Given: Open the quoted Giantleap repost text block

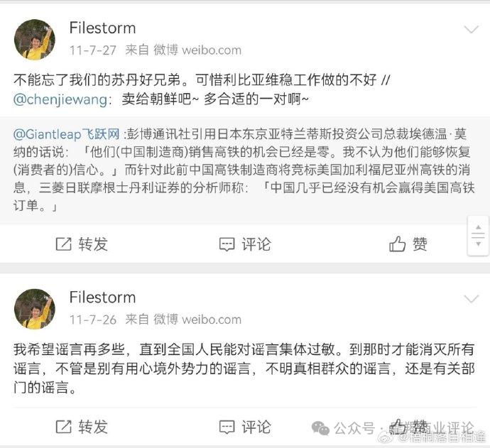Looking at the screenshot, I should click(x=244, y=170).
